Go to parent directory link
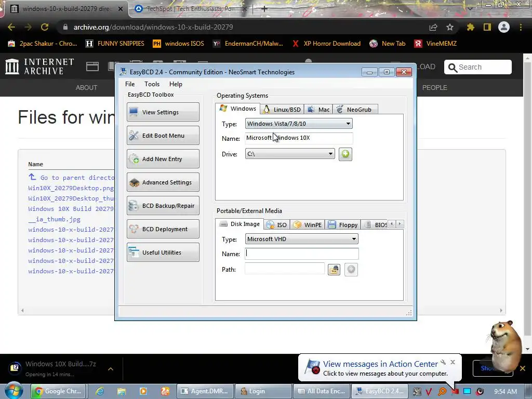The width and height of the screenshot is (532, 399). (x=71, y=178)
